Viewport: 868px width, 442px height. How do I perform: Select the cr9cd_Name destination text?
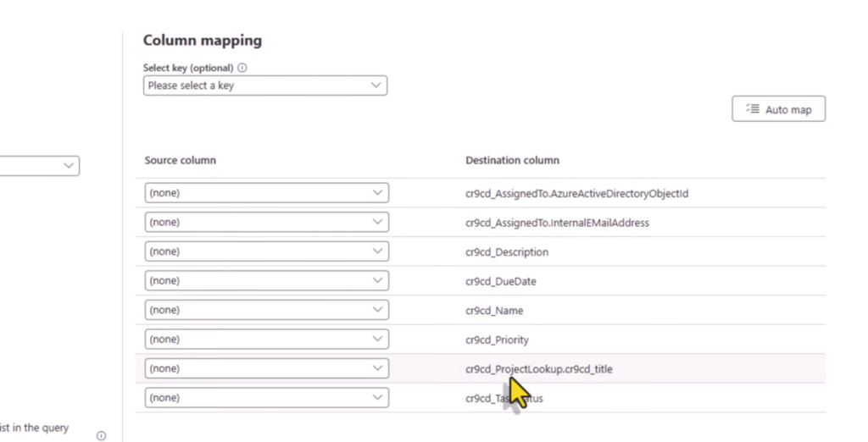click(x=494, y=311)
